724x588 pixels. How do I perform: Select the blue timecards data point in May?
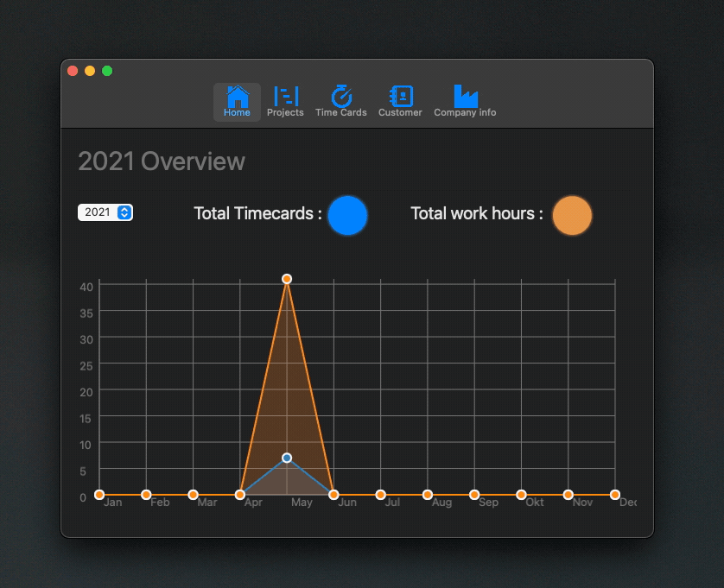pyautogui.click(x=287, y=458)
